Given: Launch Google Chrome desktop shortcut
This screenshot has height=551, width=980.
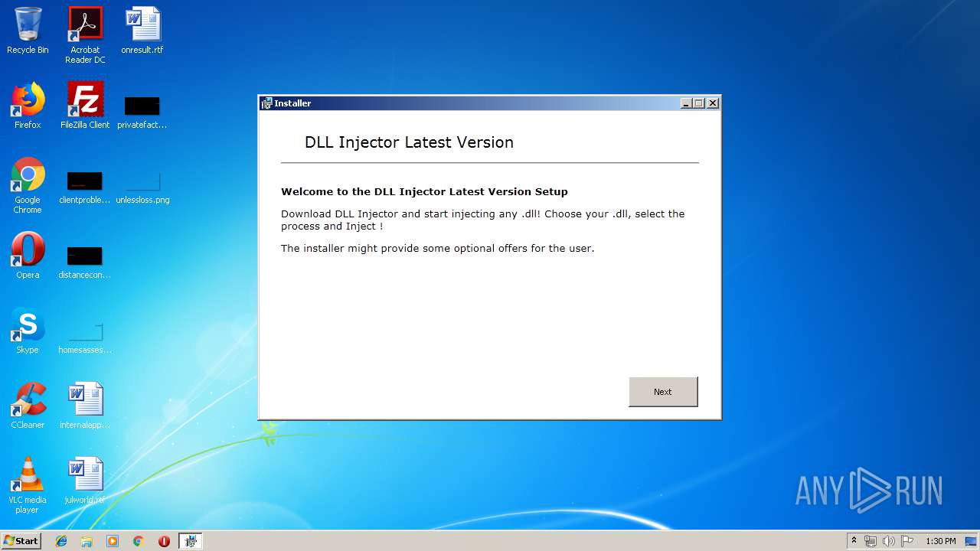Looking at the screenshot, I should [28, 185].
